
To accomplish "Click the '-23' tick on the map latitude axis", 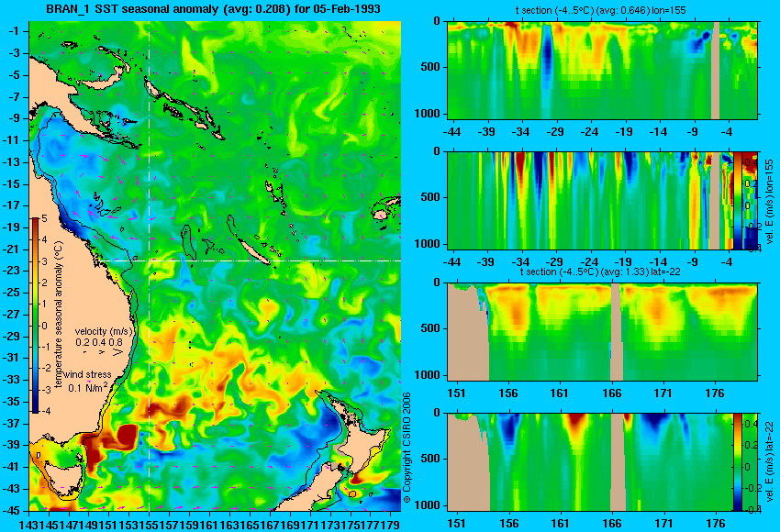I will (x=12, y=271).
